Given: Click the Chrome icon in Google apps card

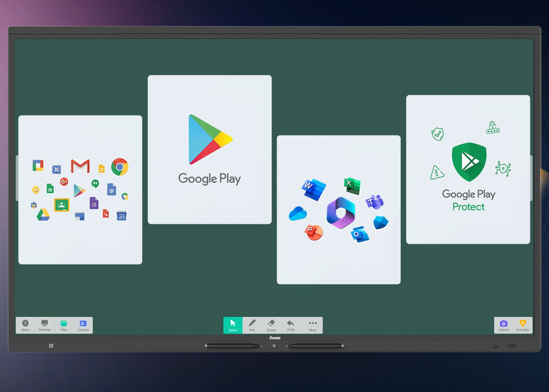Looking at the screenshot, I should (x=120, y=167).
